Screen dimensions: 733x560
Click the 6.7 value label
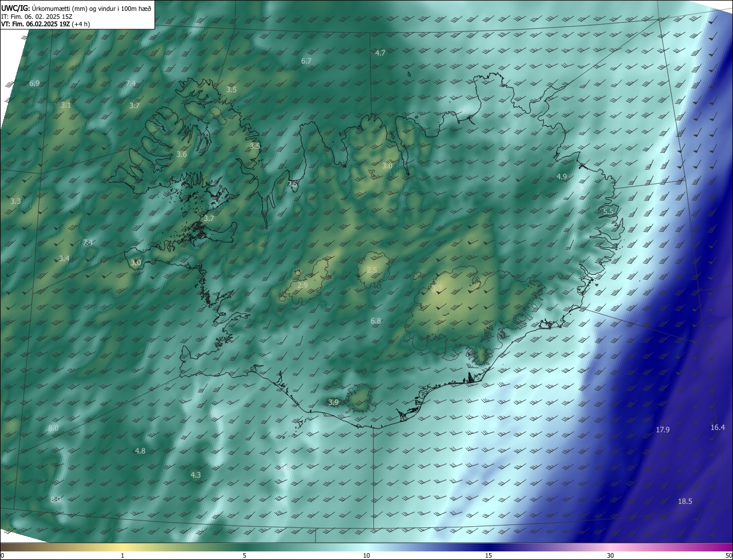pos(306,61)
